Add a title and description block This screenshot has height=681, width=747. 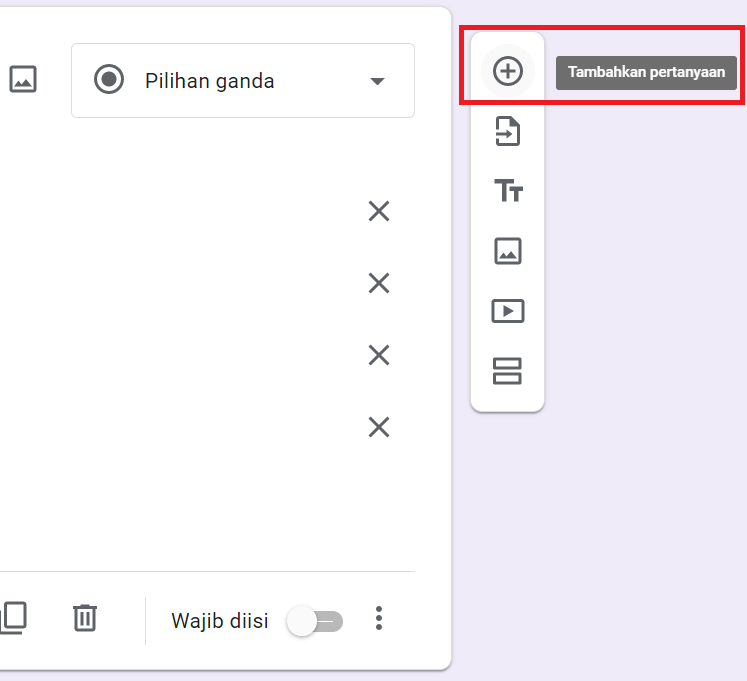tap(508, 191)
